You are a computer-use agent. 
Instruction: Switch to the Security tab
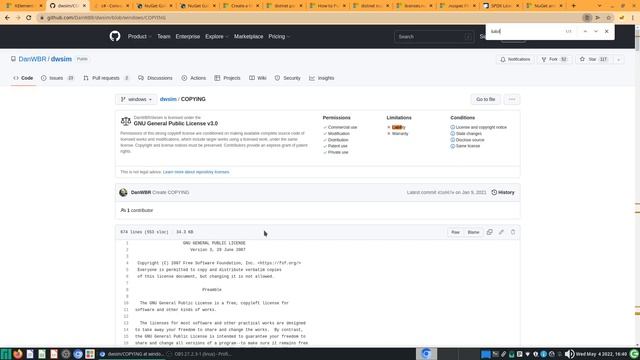[x=287, y=78]
